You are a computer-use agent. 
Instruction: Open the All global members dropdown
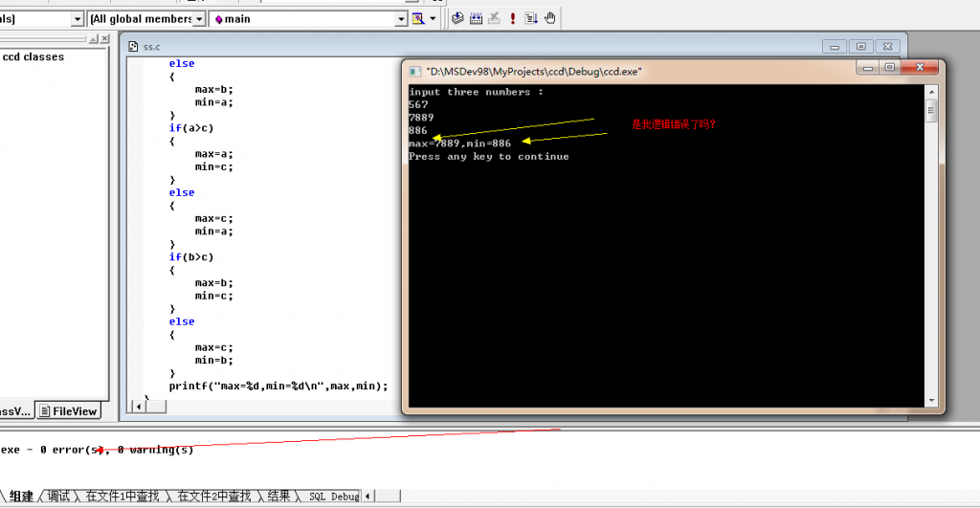(199, 19)
